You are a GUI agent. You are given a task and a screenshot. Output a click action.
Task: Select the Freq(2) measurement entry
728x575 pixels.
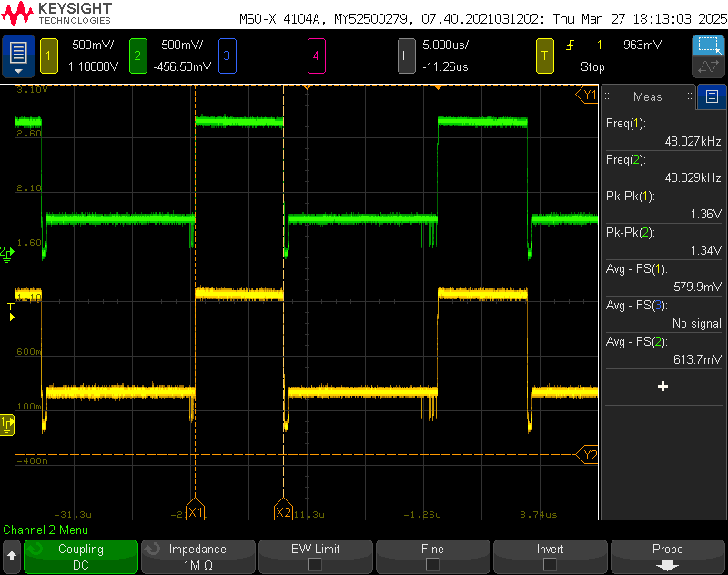663,168
